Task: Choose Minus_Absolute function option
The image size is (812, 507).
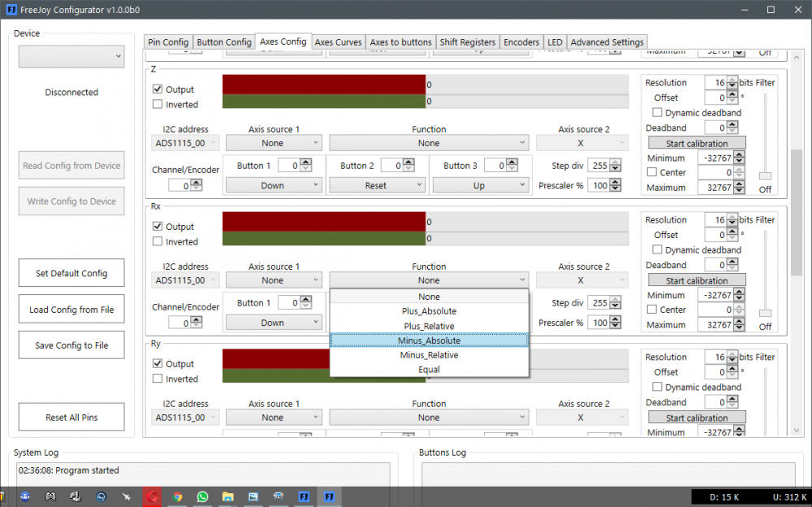Action: 430,340
